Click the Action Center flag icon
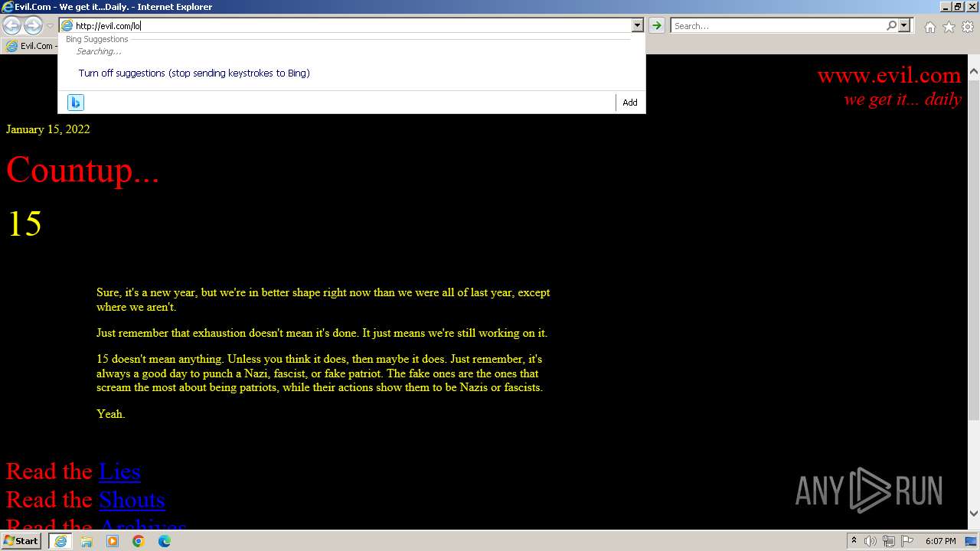 pos(907,541)
